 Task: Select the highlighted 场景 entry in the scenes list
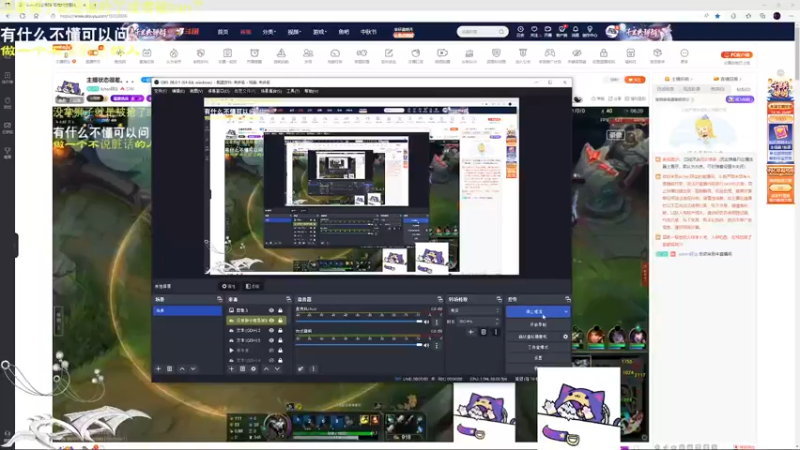point(187,310)
